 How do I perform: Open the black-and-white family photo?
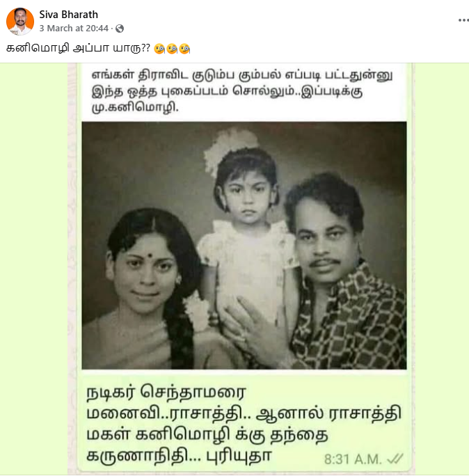(244, 245)
